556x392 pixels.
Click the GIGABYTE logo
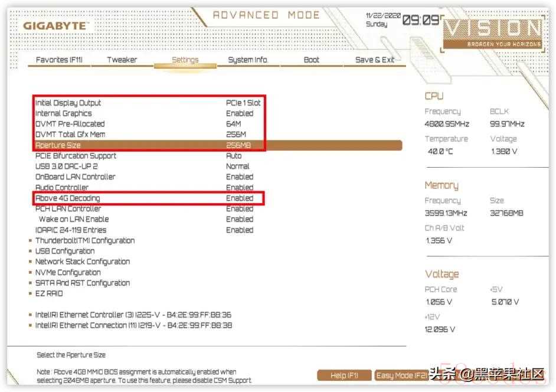55,26
